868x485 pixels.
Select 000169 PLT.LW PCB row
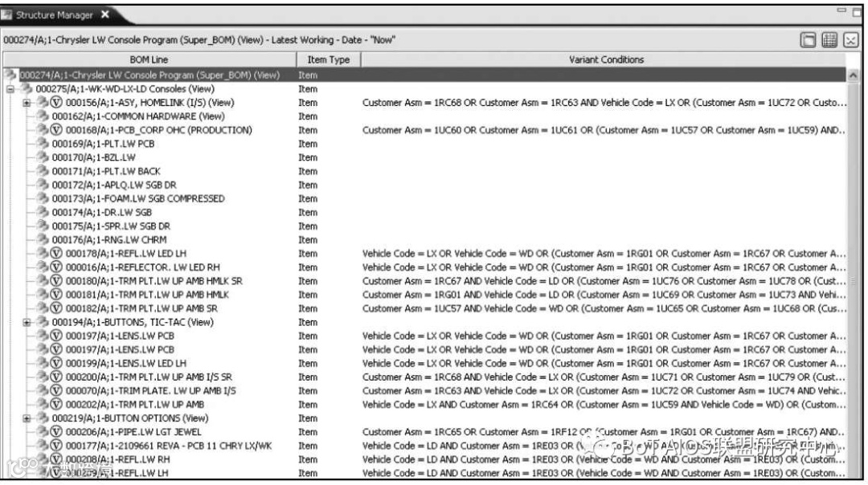103,144
